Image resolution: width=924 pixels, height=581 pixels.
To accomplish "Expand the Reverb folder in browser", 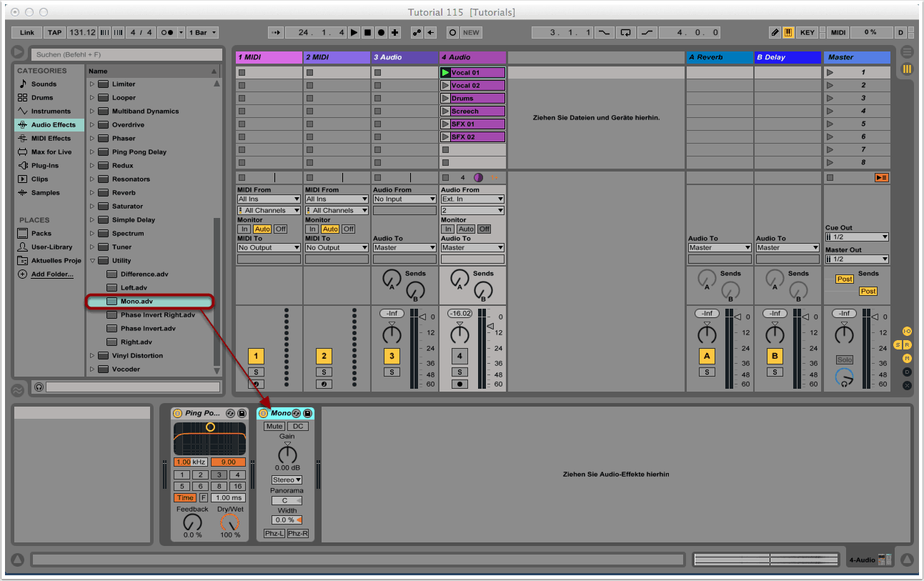I will click(x=92, y=193).
